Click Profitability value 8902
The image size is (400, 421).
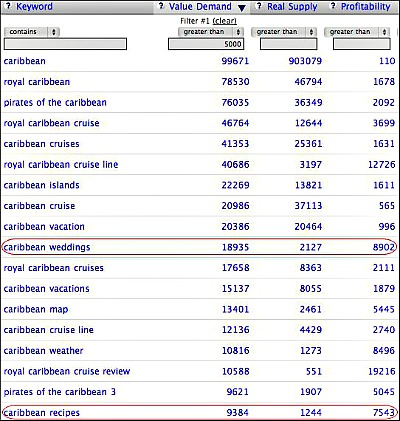(384, 247)
